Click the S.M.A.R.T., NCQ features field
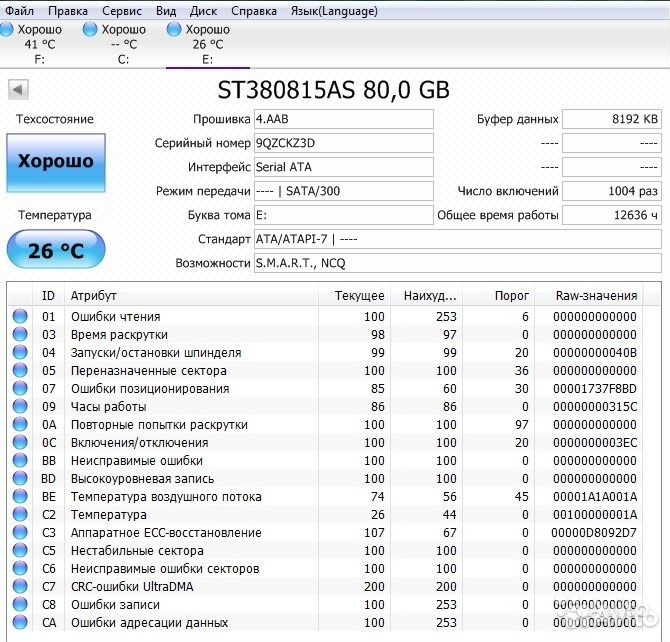 (458, 262)
